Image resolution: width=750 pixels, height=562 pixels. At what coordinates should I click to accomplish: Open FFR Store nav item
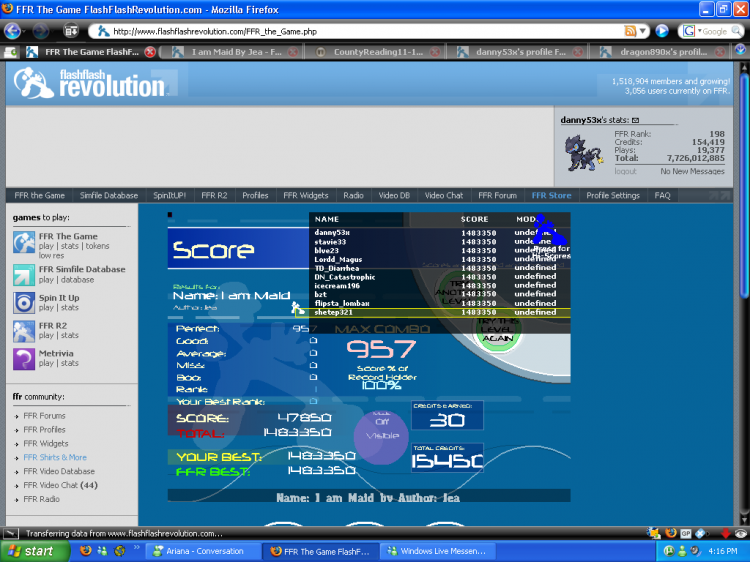(551, 195)
